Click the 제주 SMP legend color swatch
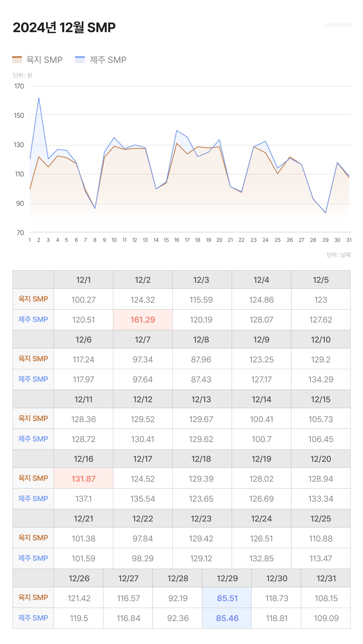The height and width of the screenshot is (644, 363). (x=80, y=60)
